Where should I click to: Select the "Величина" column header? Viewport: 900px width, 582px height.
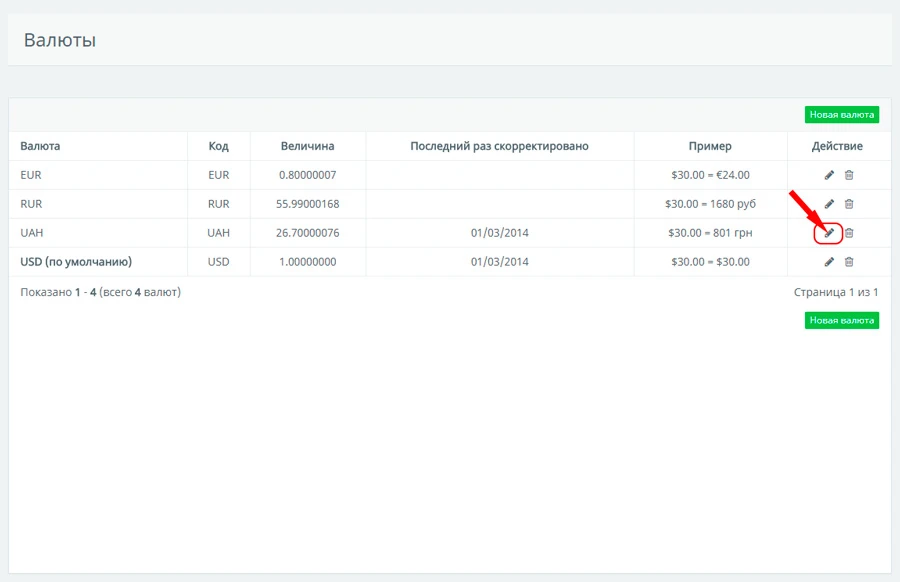click(x=307, y=146)
